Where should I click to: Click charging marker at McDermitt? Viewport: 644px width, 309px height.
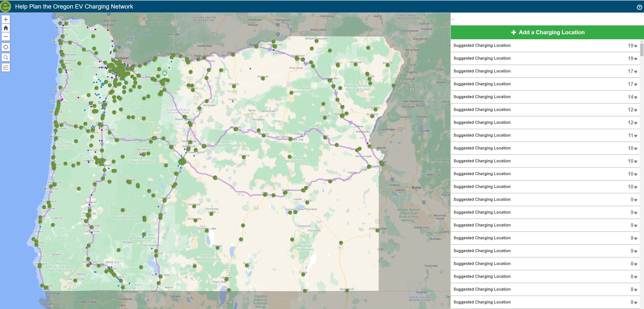tap(347, 291)
